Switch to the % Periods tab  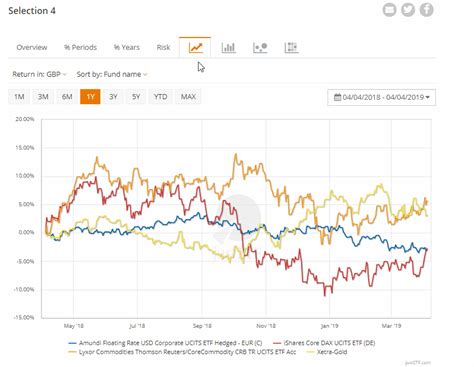pos(80,47)
